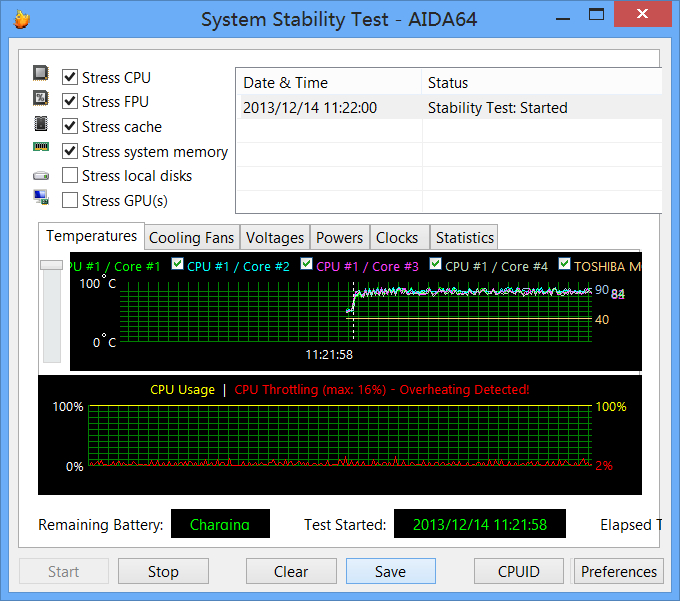Click the Status column header

[x=542, y=82]
